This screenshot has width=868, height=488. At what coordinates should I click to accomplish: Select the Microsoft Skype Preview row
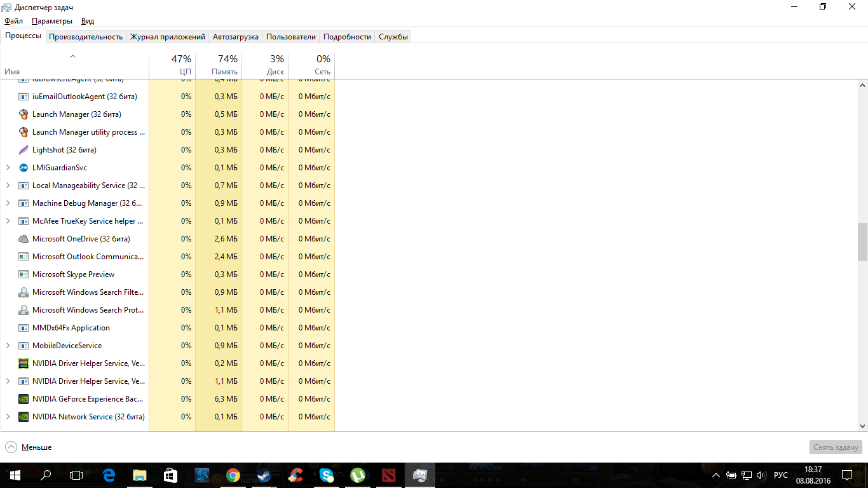click(x=167, y=274)
